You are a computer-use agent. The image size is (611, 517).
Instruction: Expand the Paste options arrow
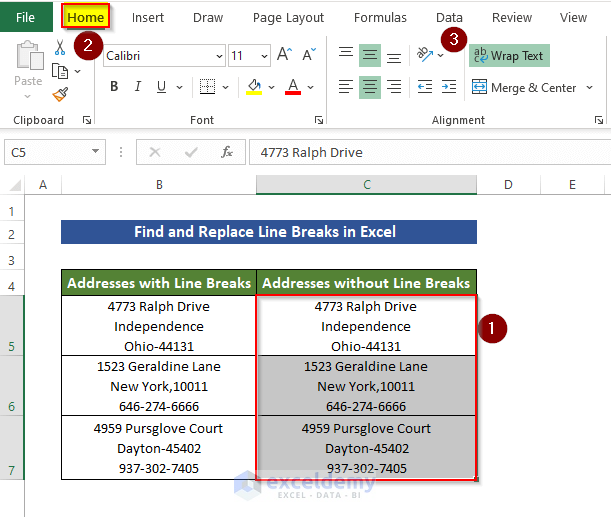27,96
